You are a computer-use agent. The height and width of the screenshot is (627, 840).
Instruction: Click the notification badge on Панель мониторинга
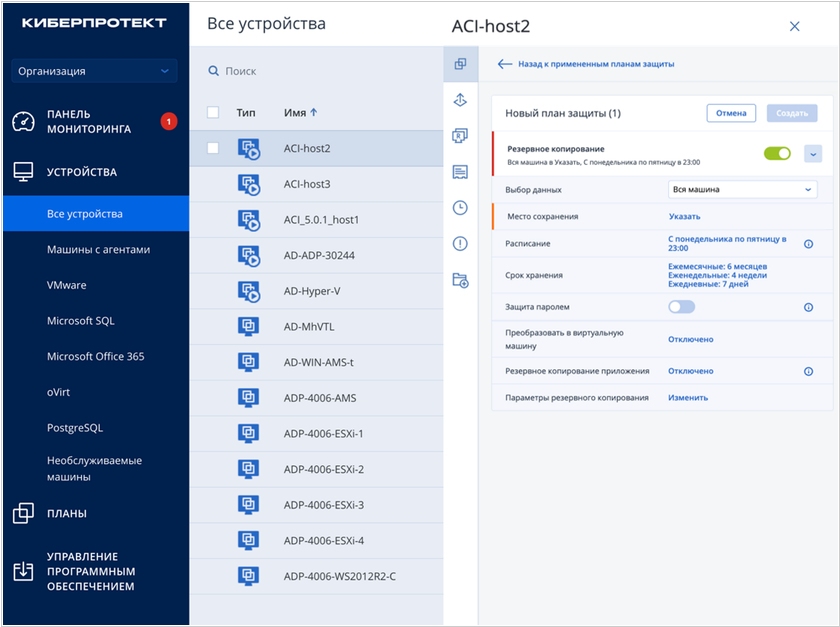[x=169, y=122]
